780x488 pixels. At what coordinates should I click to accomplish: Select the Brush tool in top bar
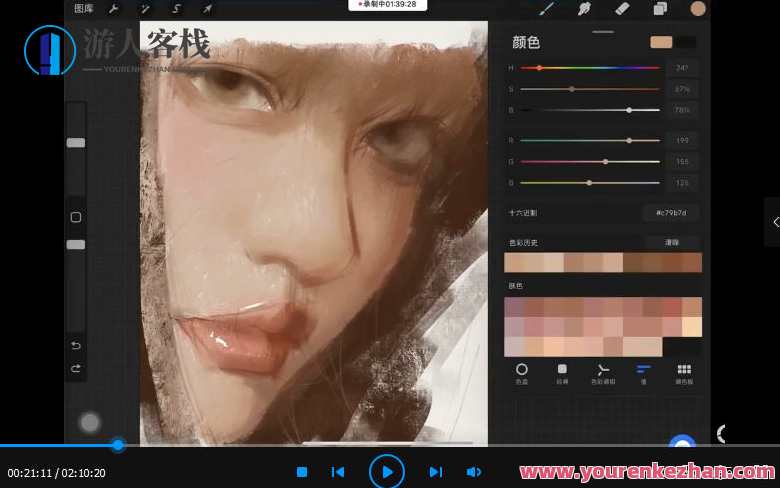point(547,8)
